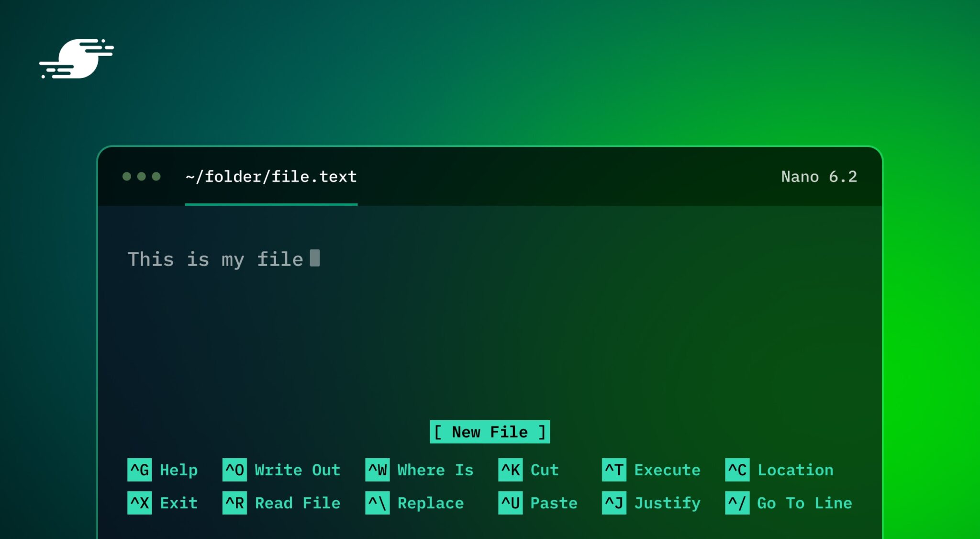Click the Paste label
This screenshot has height=539, width=980.
tap(554, 503)
